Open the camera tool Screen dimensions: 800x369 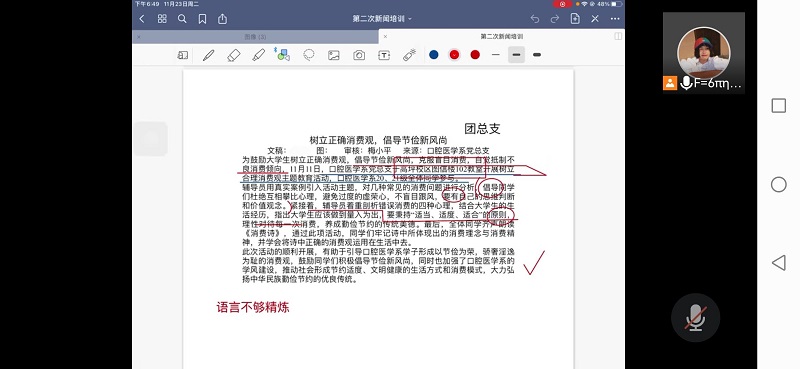pos(359,55)
